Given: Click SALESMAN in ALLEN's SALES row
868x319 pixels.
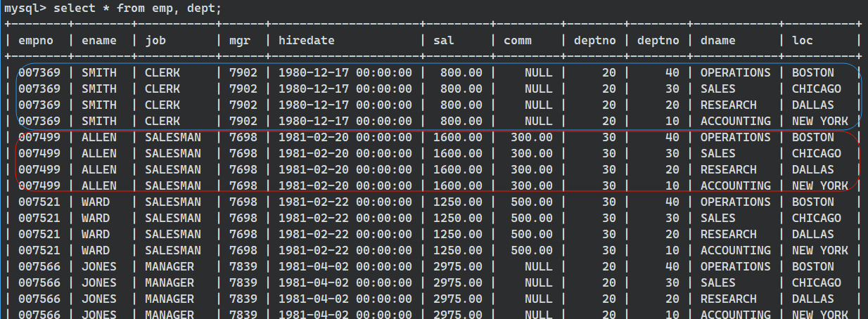Looking at the screenshot, I should [173, 153].
